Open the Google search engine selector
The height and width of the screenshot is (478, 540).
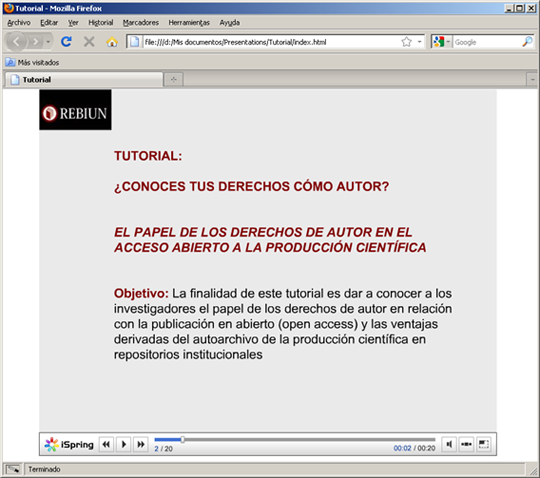(x=442, y=42)
